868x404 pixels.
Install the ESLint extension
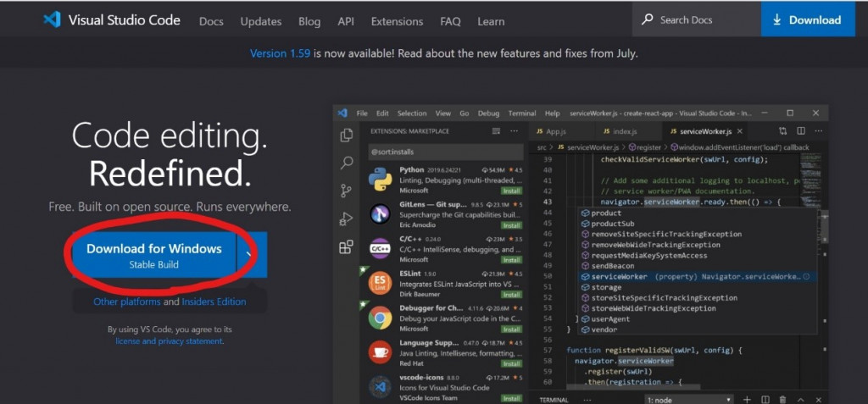511,295
